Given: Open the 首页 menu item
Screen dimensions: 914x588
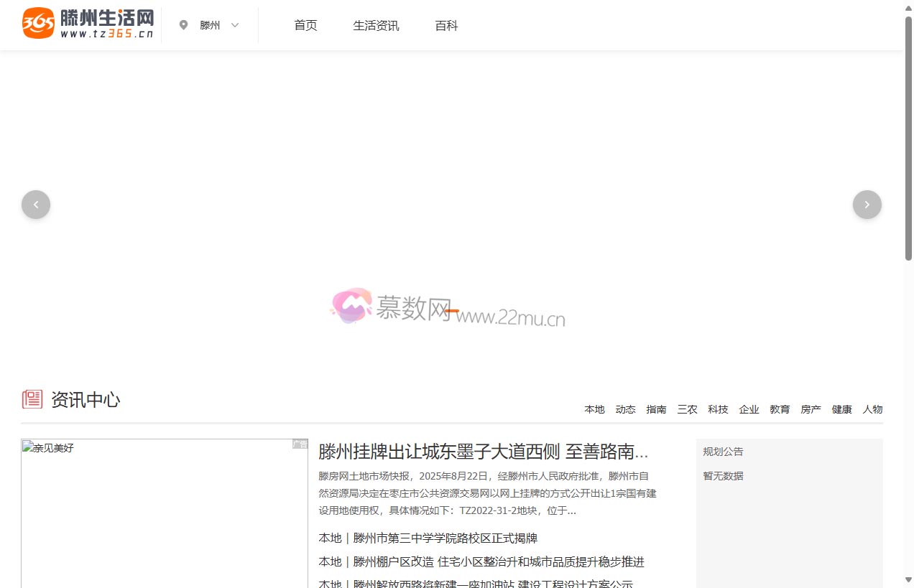Looking at the screenshot, I should pyautogui.click(x=305, y=24).
